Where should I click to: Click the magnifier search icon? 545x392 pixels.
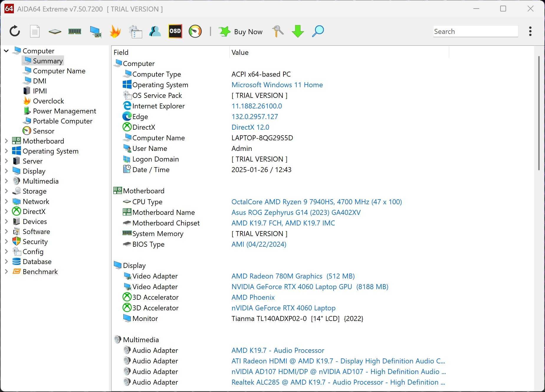click(x=318, y=31)
